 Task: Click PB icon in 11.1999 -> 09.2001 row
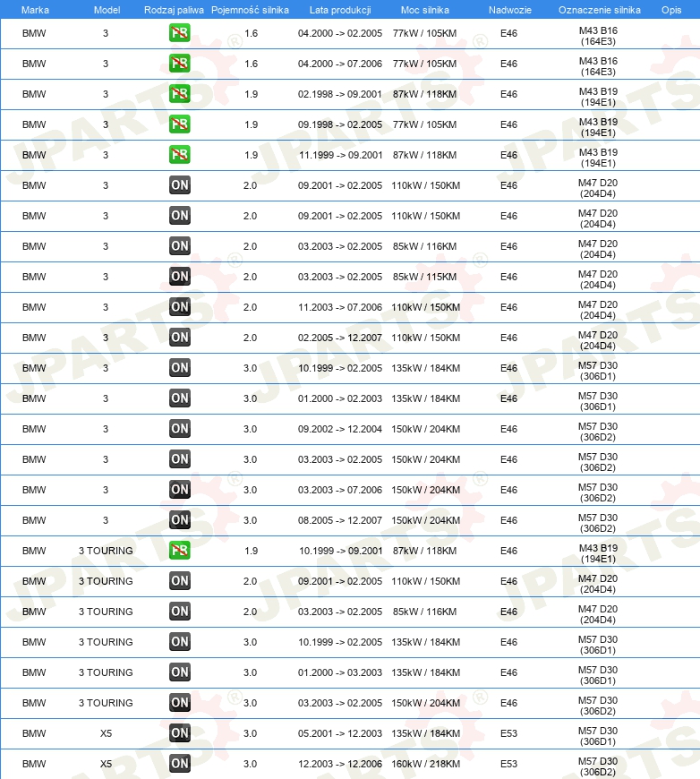coord(179,155)
